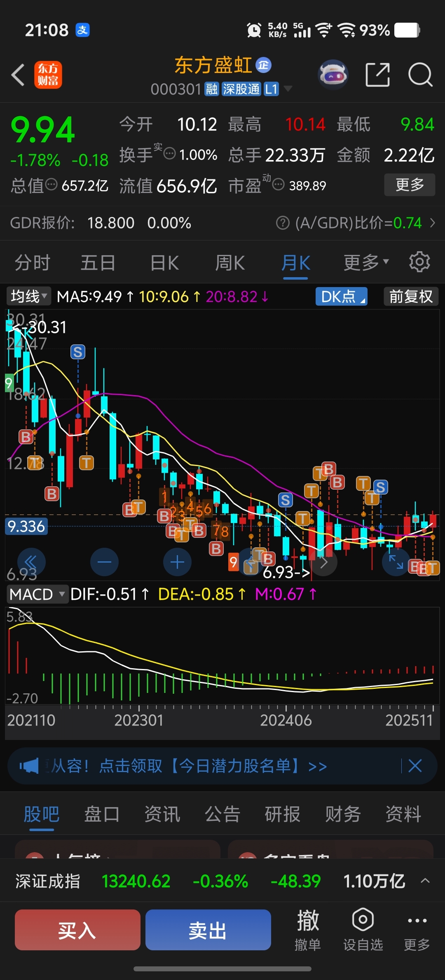Tap the back arrow icon
Viewport: 445px width, 980px height.
pyautogui.click(x=18, y=75)
